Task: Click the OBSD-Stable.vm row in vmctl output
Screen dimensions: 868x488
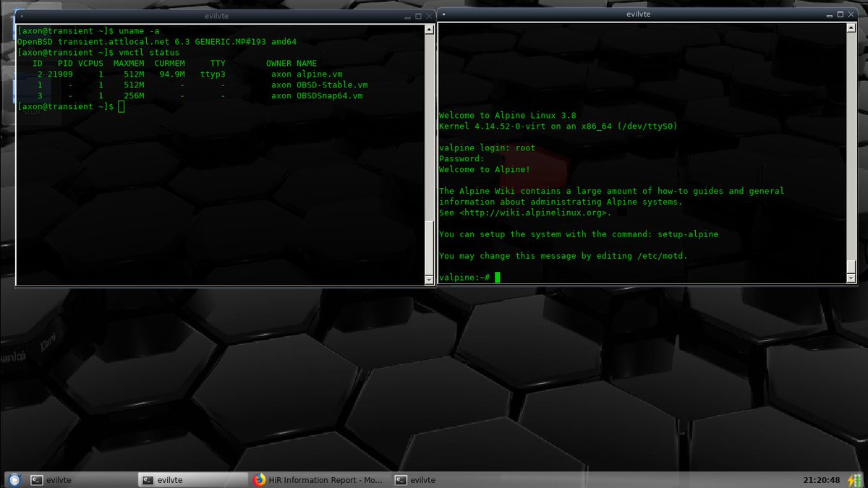Action: (203, 85)
